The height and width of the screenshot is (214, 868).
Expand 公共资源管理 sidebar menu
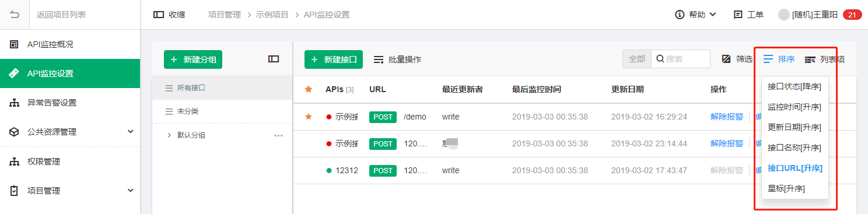(x=70, y=132)
